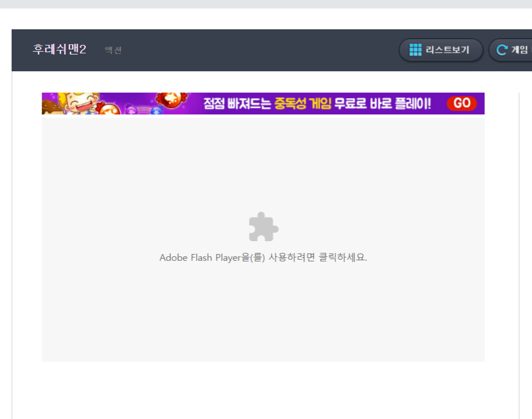The width and height of the screenshot is (532, 419).
Task: Click the 점점 빠져드는 banner text
Action: click(x=237, y=104)
